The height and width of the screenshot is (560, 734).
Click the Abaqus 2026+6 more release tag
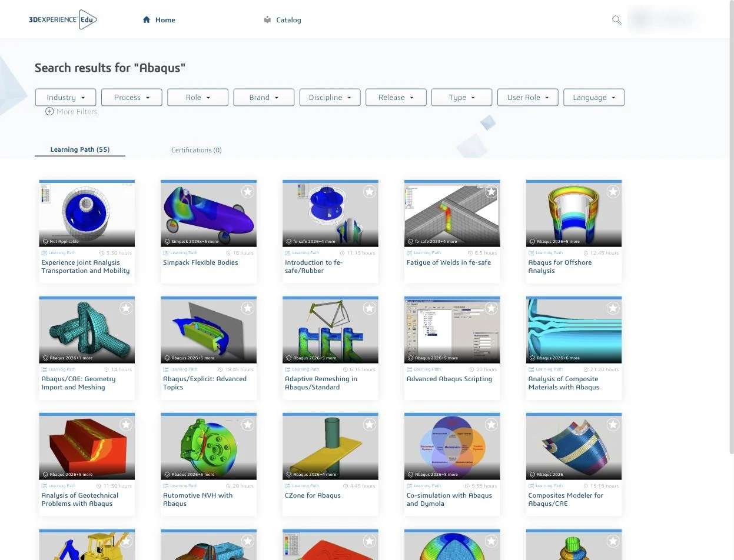(554, 358)
